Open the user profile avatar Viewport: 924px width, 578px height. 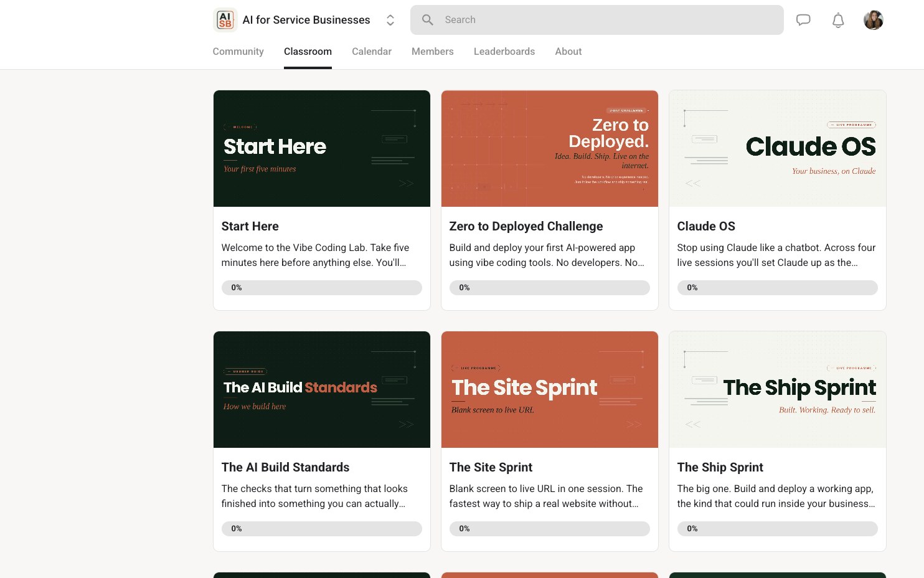coord(873,20)
